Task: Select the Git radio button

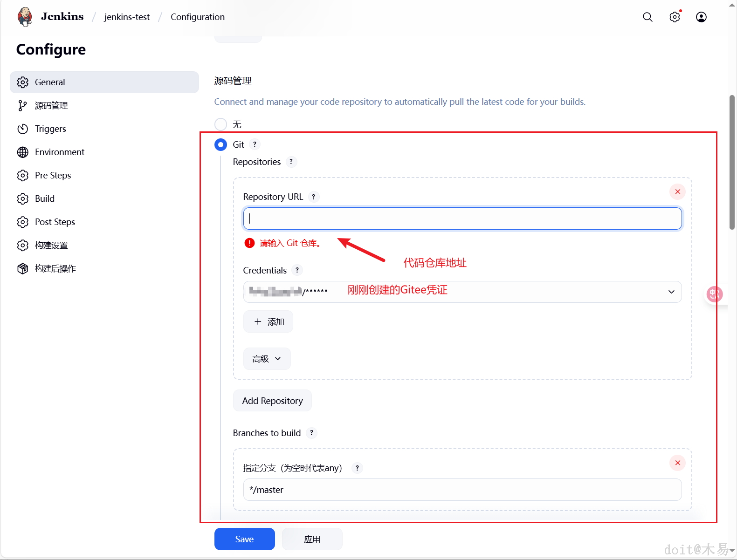Action: click(x=220, y=145)
